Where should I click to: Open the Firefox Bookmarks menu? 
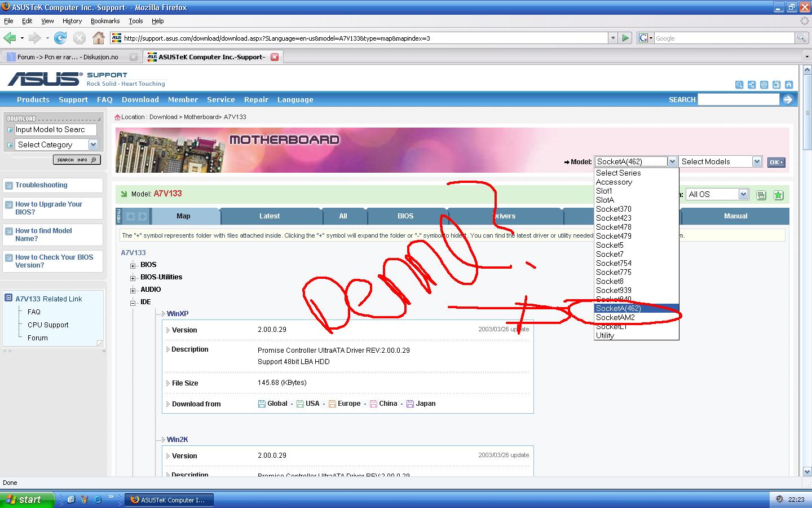point(105,21)
